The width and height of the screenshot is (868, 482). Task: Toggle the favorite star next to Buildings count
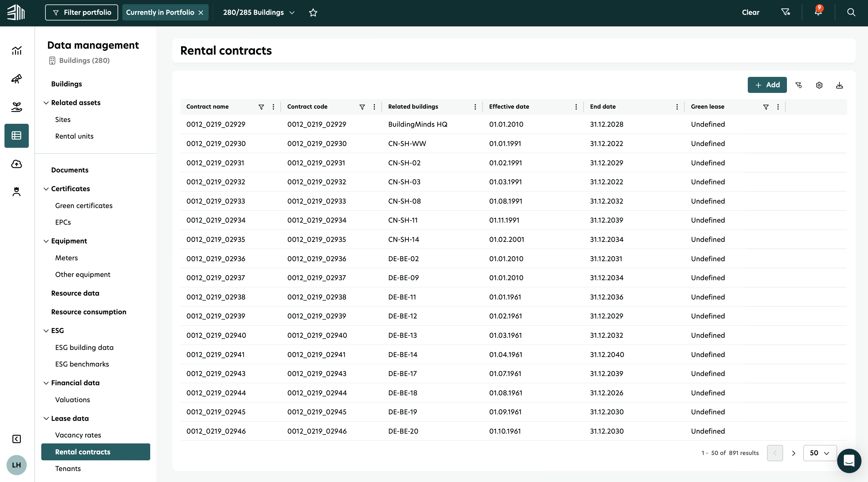(x=313, y=12)
